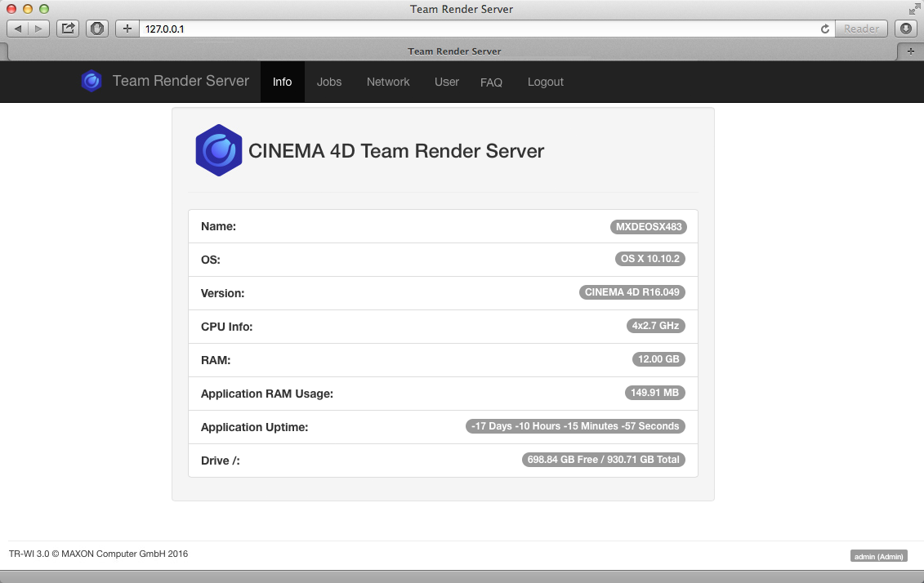Click the 149.91 MB usage badge
The image size is (924, 583).
[654, 393]
